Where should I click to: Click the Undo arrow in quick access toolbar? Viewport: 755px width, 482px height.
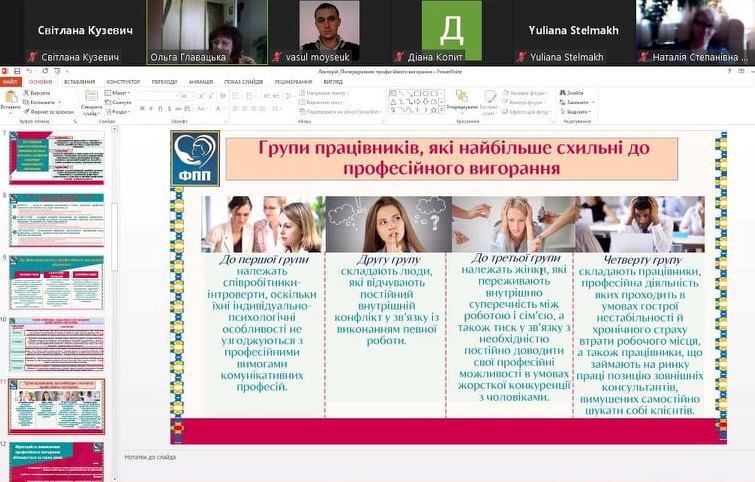pyautogui.click(x=29, y=71)
